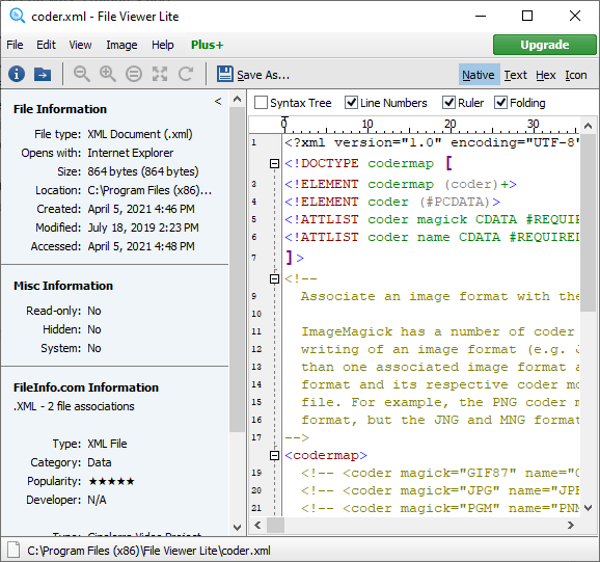The height and width of the screenshot is (562, 600).
Task: Disable the Folding checkbox
Action: point(500,103)
